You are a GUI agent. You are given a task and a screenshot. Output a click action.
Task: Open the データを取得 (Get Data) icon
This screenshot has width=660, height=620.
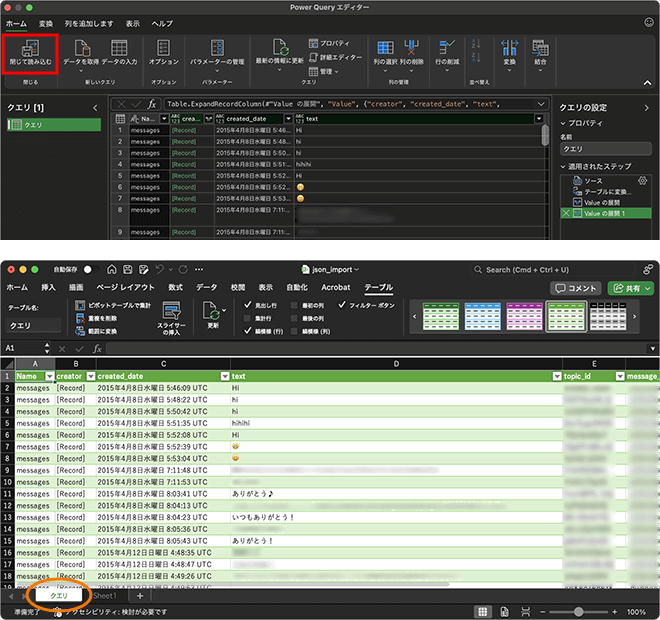(82, 48)
